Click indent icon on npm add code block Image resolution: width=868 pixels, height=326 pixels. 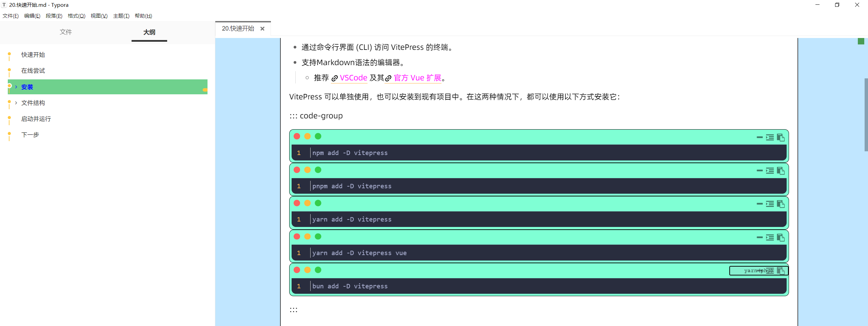pos(770,137)
